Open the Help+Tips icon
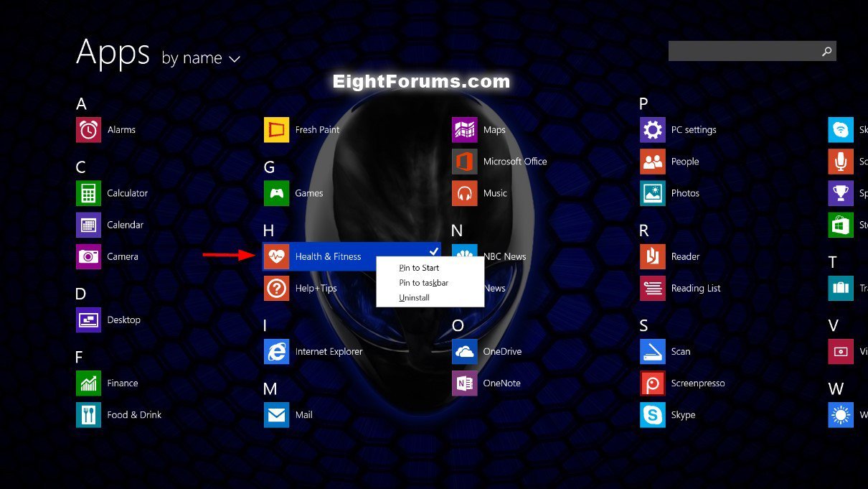This screenshot has width=868, height=489. click(x=276, y=288)
